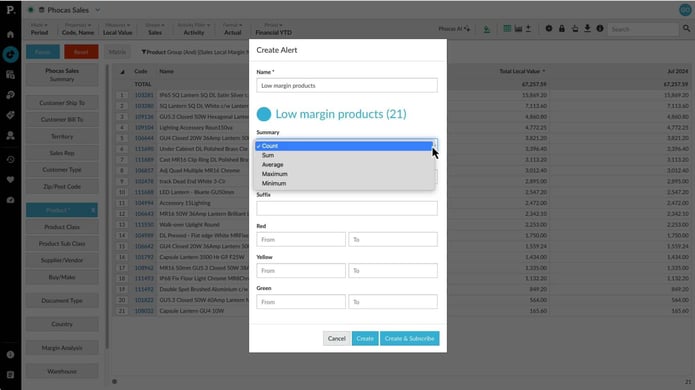695x390 pixels.
Task: Open the Financial YTD period dropdown
Action: pyautogui.click(x=273, y=29)
